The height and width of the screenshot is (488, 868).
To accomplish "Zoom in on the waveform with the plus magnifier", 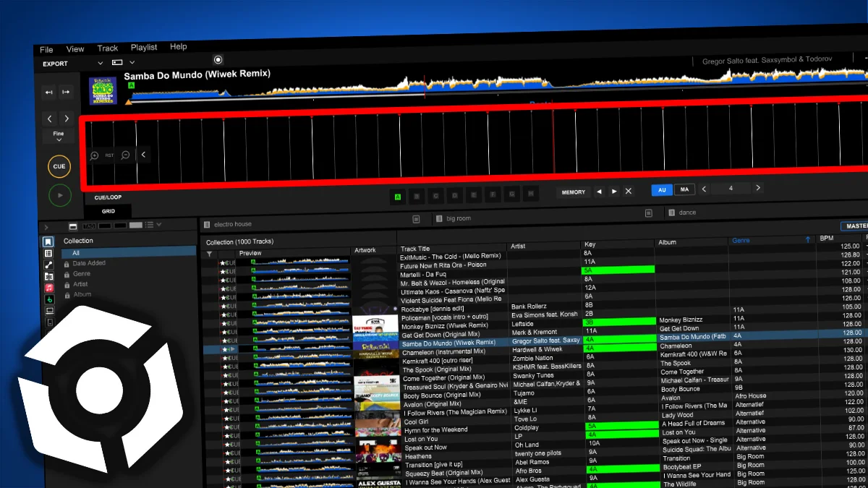I will click(94, 155).
